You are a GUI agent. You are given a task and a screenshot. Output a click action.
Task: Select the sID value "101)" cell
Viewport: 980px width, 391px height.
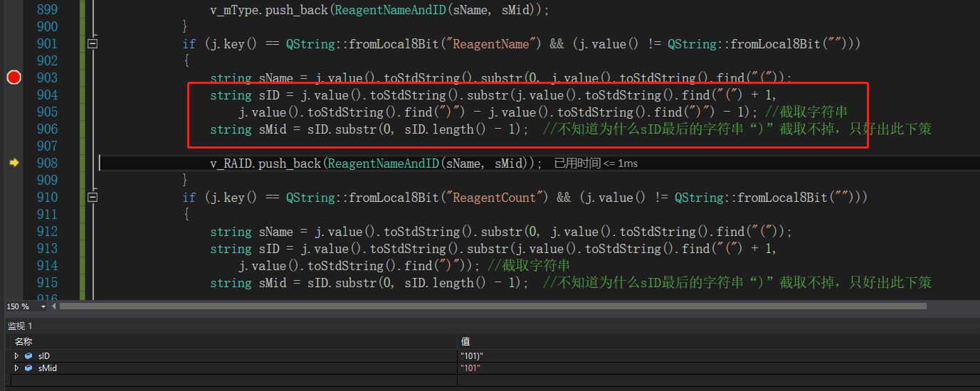point(473,355)
